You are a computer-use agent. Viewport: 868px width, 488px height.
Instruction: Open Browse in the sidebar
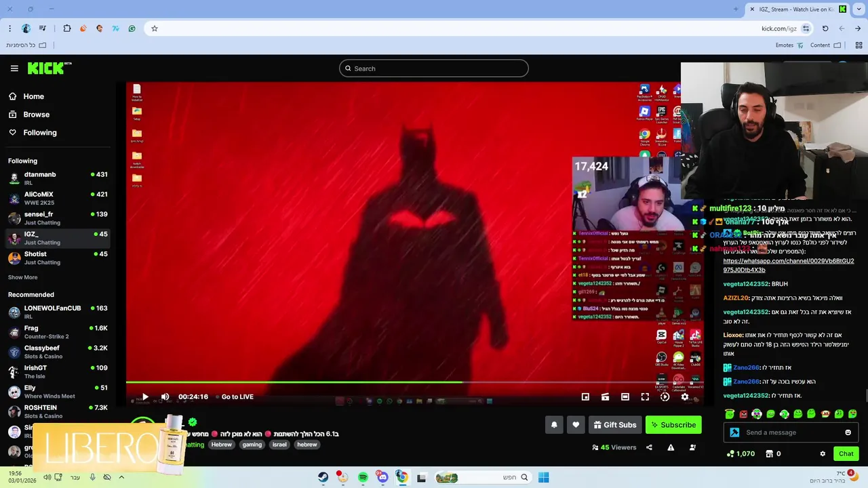pos(28,115)
